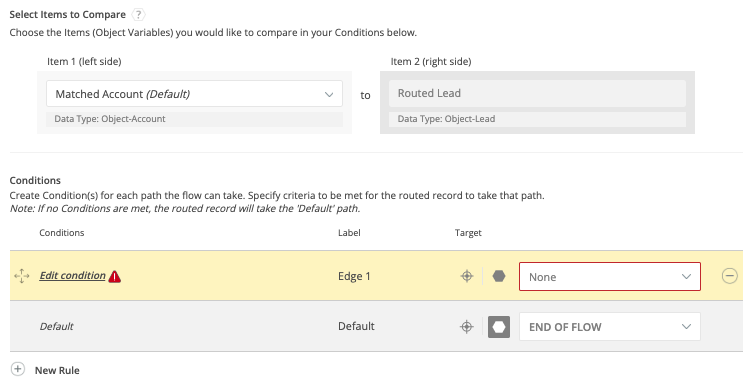The height and width of the screenshot is (386, 755).
Task: Click the red warning icon beside Edit condition
Action: point(115,276)
